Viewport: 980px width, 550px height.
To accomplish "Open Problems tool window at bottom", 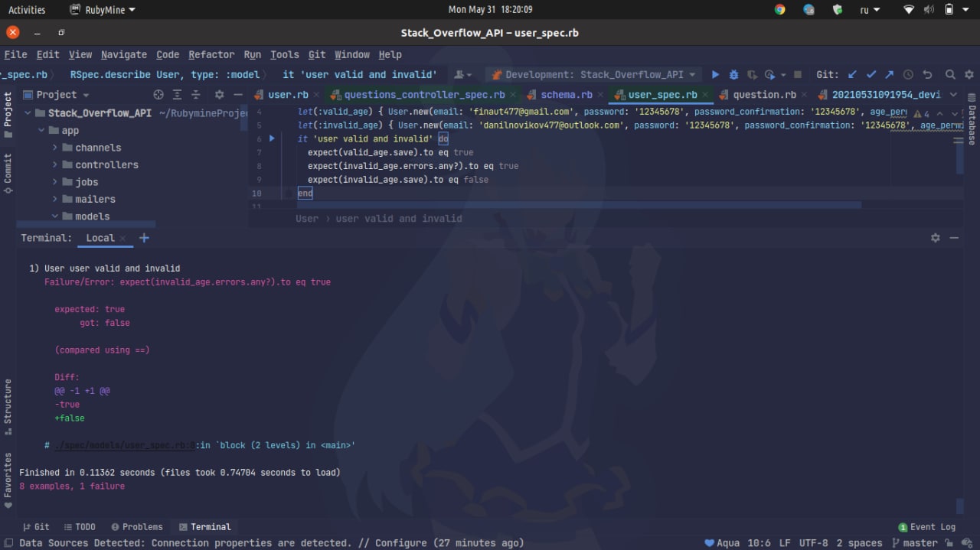I will [x=137, y=527].
